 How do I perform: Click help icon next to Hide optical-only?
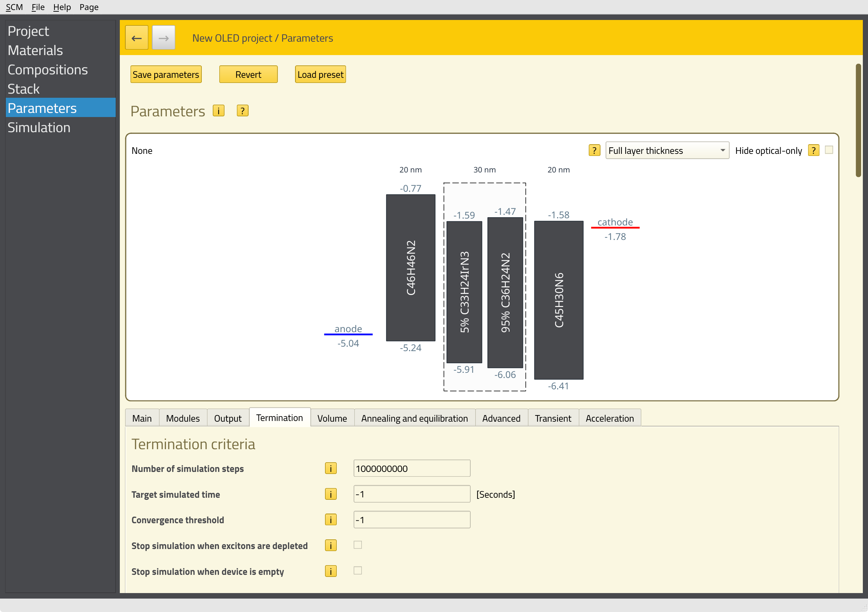pyautogui.click(x=813, y=150)
